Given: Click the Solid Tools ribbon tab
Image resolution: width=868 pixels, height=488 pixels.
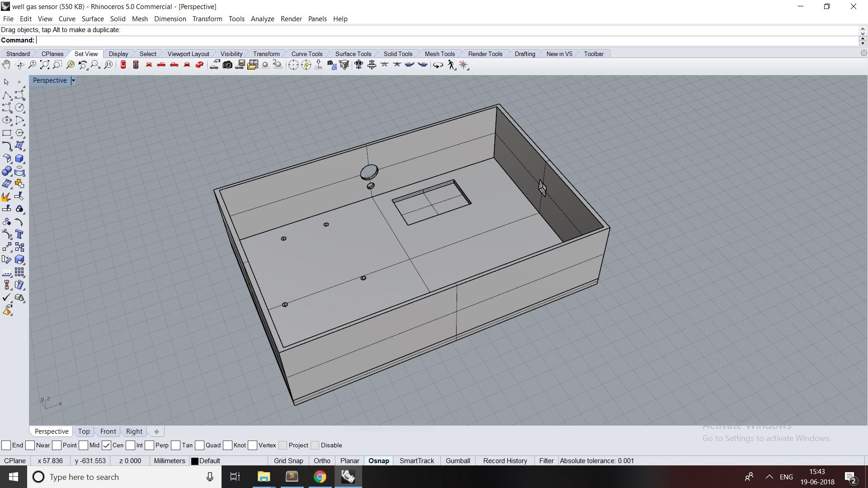Looking at the screenshot, I should pos(398,54).
